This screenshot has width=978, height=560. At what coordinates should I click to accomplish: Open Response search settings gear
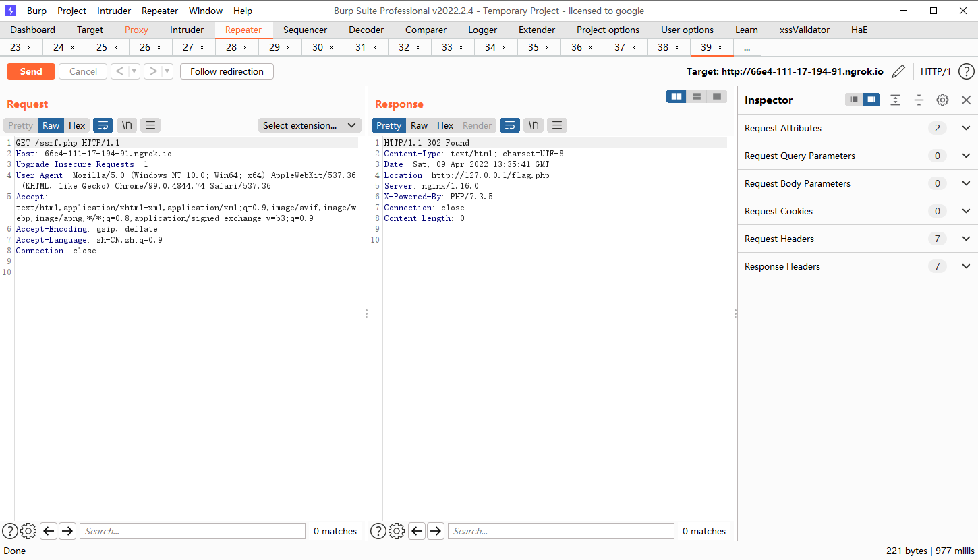397,531
